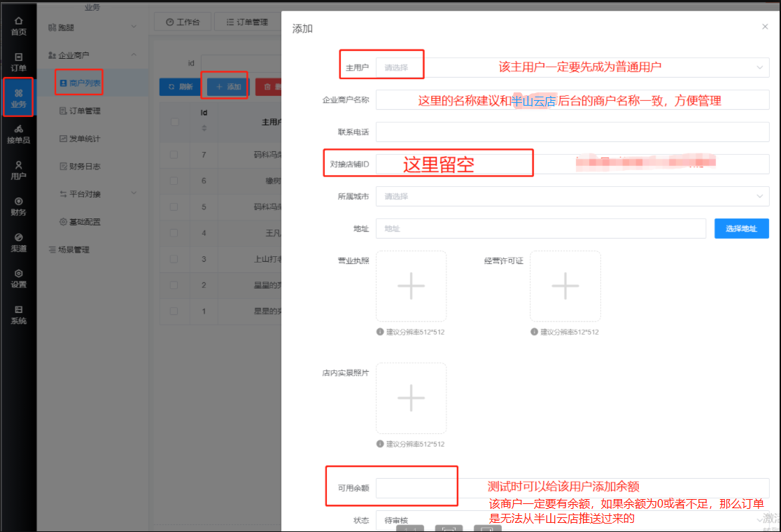Expand the 场景管理 menu
This screenshot has height=532, width=781.
[x=92, y=250]
